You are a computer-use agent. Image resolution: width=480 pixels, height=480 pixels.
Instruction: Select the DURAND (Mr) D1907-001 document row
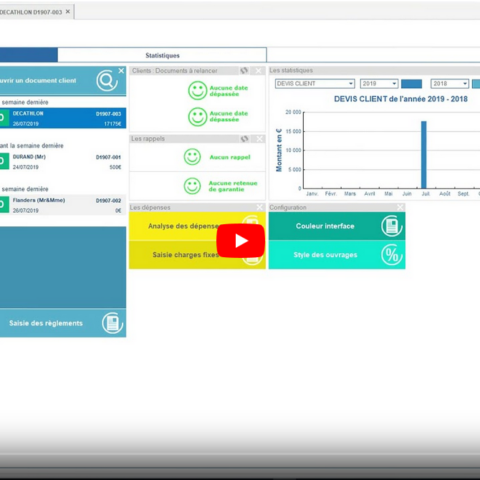[x=63, y=161]
